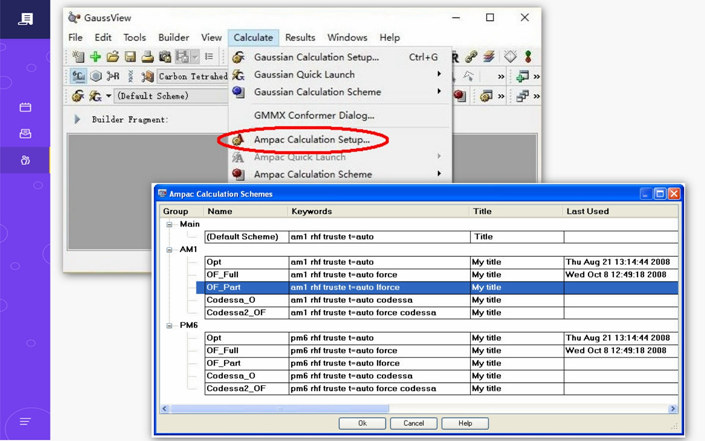Expand Gaussian Calculation Scheme submenu arrow
The height and width of the screenshot is (441, 705).
click(439, 91)
